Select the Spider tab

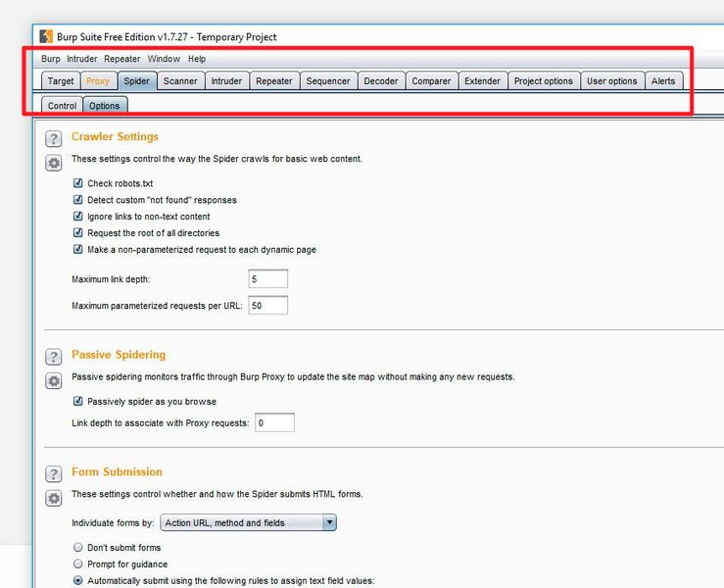(137, 80)
